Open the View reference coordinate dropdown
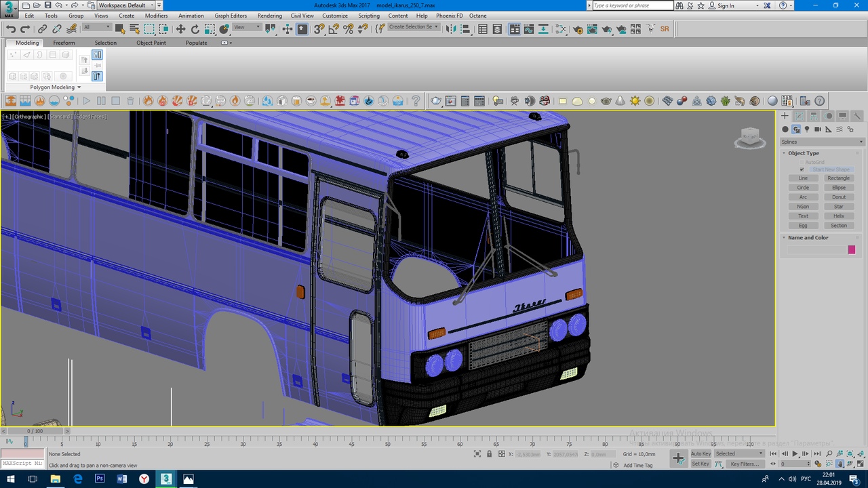868x488 pixels. tap(247, 28)
